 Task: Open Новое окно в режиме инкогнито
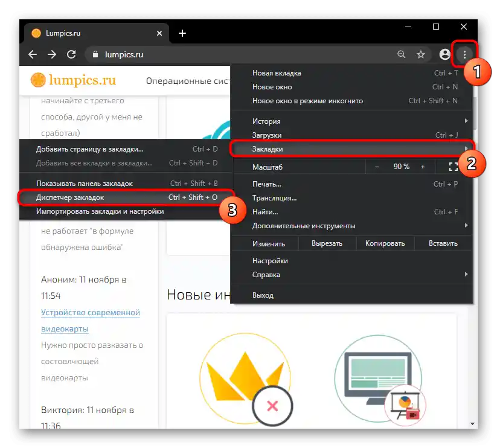tap(352, 101)
